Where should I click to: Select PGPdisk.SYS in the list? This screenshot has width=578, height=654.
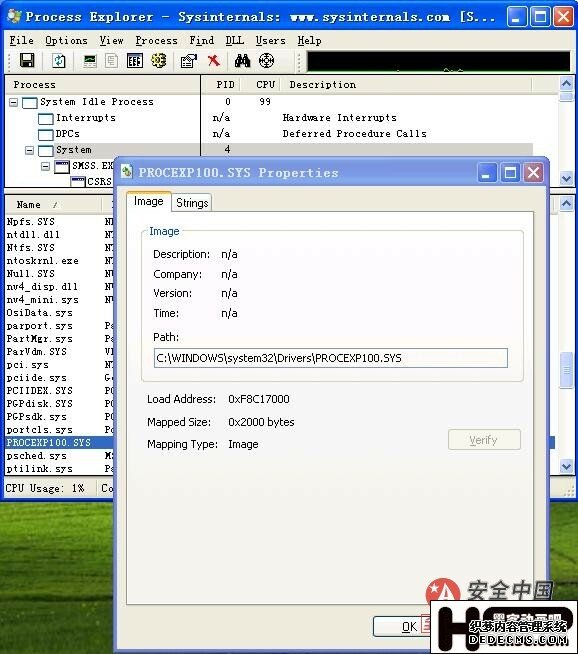coord(39,404)
